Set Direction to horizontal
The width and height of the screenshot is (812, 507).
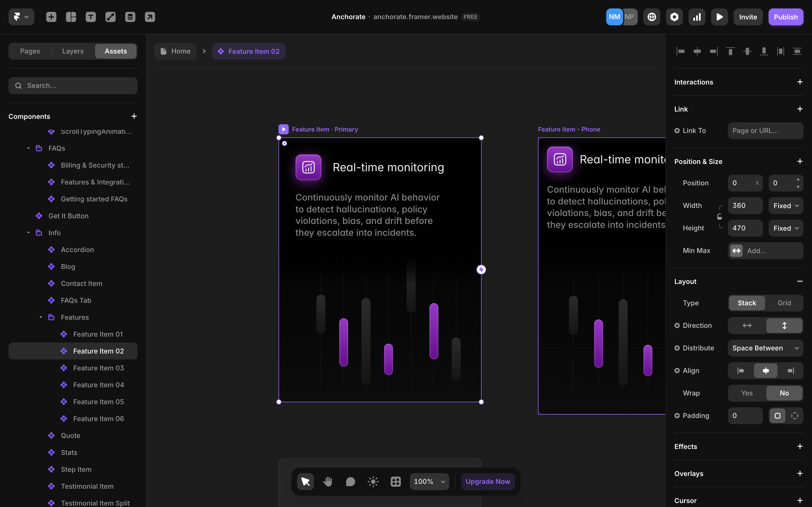tap(747, 325)
